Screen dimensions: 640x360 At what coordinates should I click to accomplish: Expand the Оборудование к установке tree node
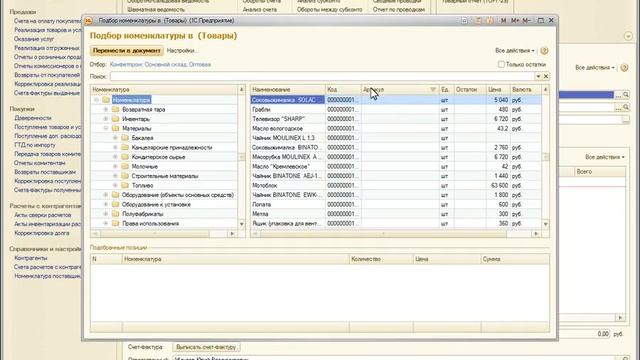tap(106, 204)
